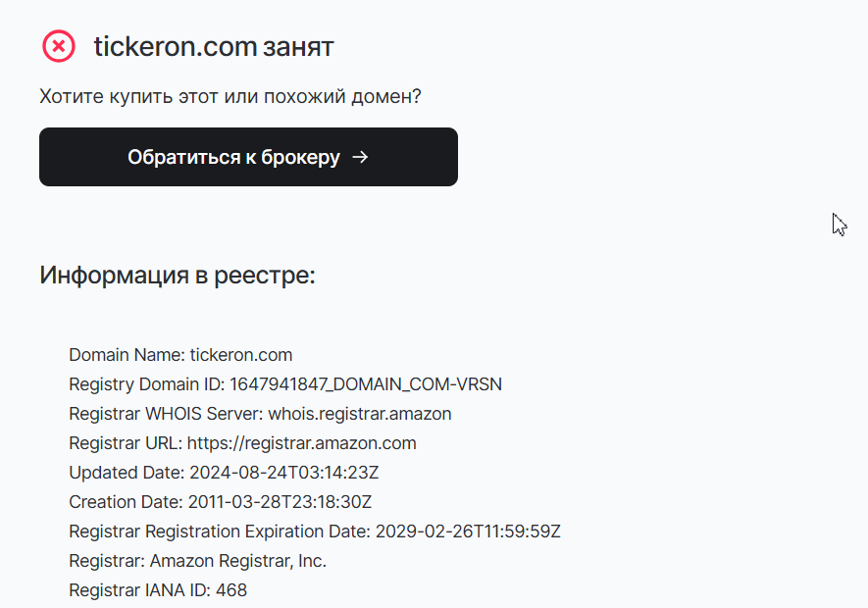Click the Creation Date 2011-03-28T23:18:30Z value

pyautogui.click(x=280, y=502)
